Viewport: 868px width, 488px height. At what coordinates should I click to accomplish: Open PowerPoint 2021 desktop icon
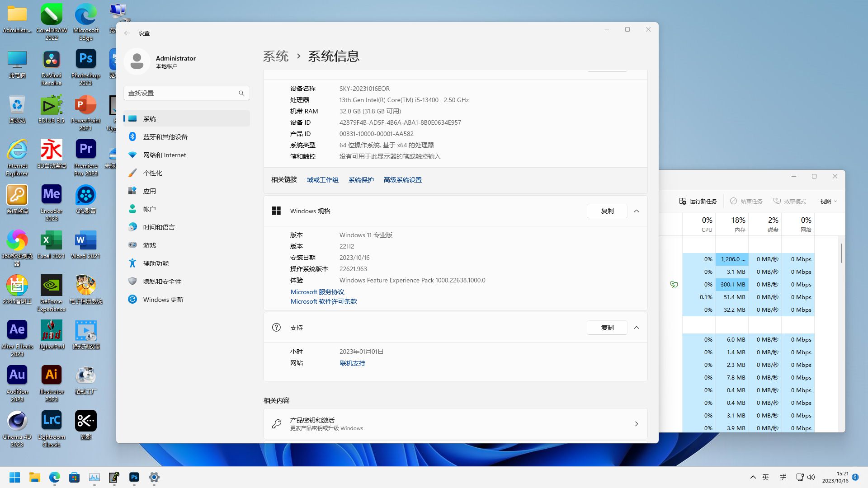click(x=86, y=112)
